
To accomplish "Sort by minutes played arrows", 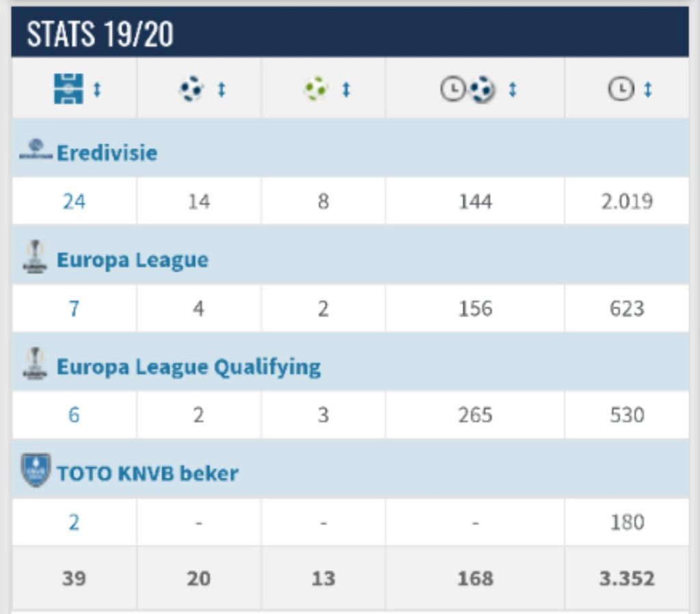I will click(x=648, y=90).
